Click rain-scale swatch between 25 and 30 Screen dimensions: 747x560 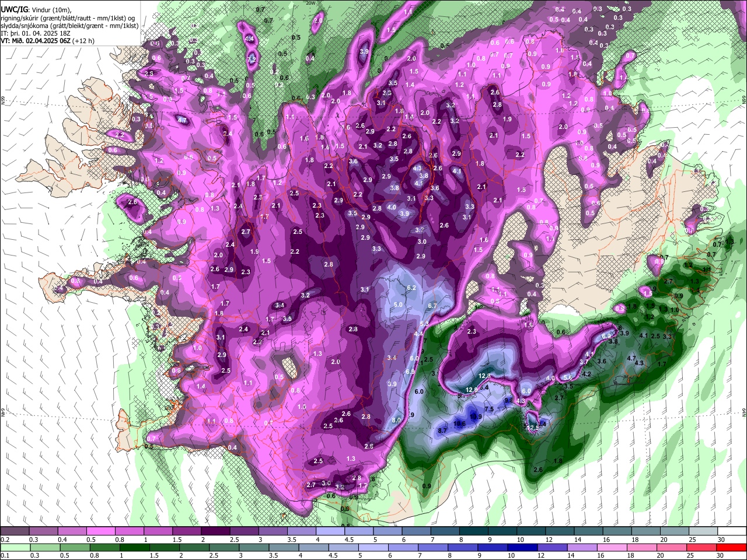click(701, 547)
